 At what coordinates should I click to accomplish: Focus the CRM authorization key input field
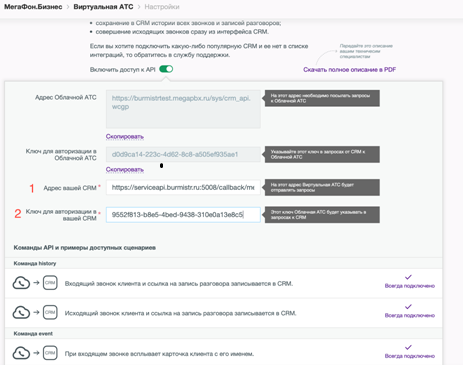[183, 215]
